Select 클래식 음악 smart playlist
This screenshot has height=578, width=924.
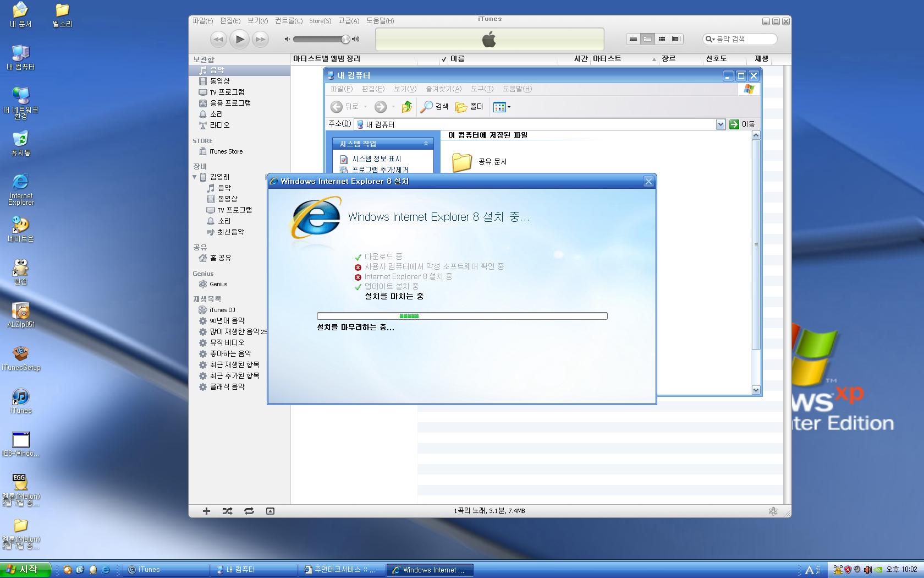coord(228,386)
